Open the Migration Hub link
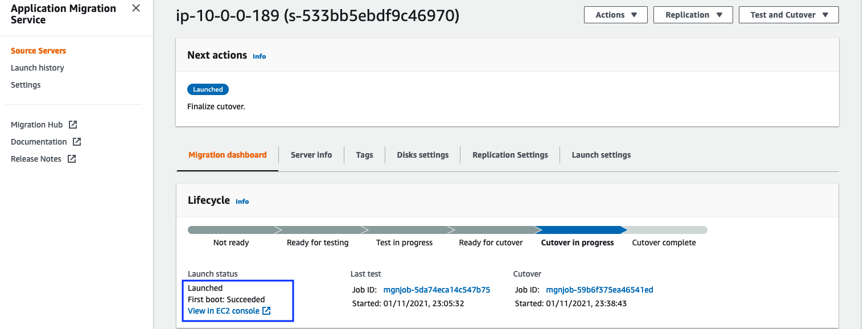The image size is (868, 329). [x=36, y=125]
